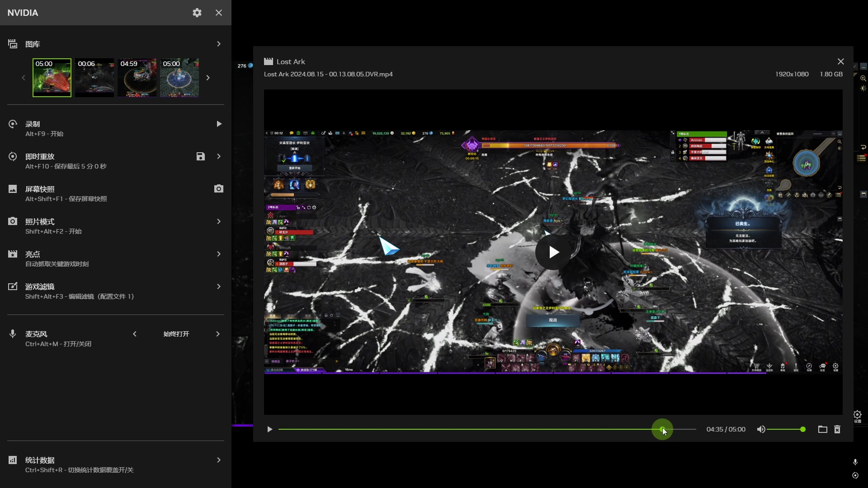Open NVIDIA overlay settings gear
Screen dimensions: 868x488
[x=197, y=13]
